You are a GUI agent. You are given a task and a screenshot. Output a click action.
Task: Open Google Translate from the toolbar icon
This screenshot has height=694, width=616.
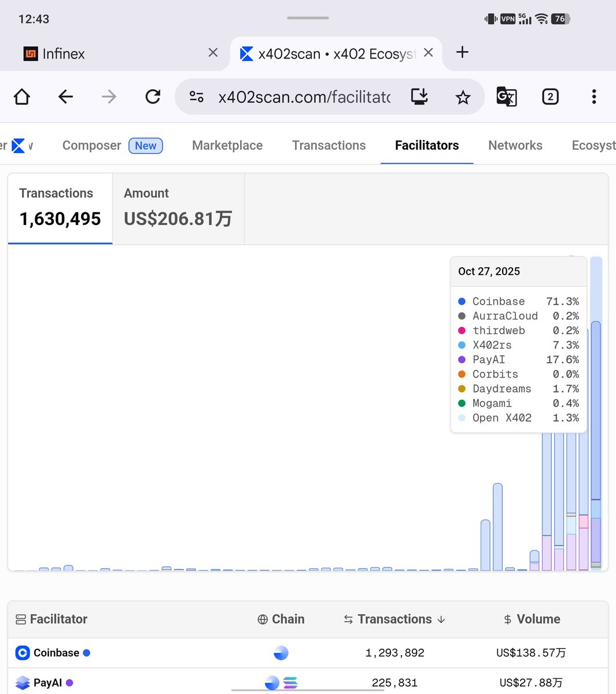[x=507, y=97]
